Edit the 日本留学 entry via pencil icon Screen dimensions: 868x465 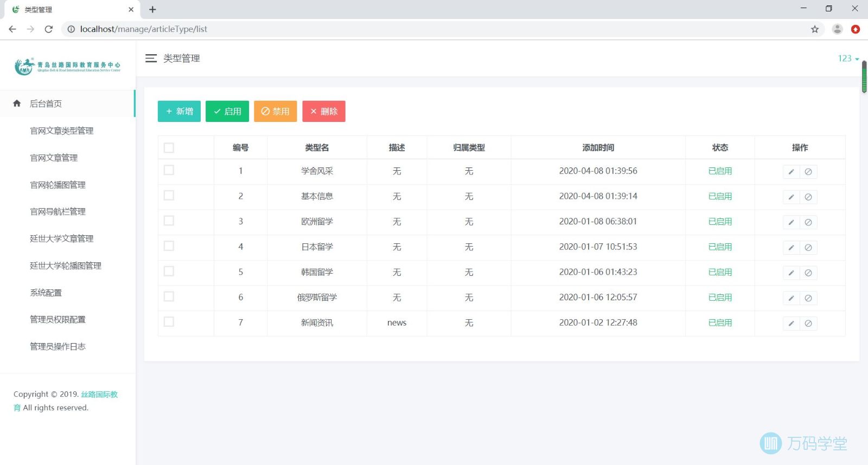(791, 248)
